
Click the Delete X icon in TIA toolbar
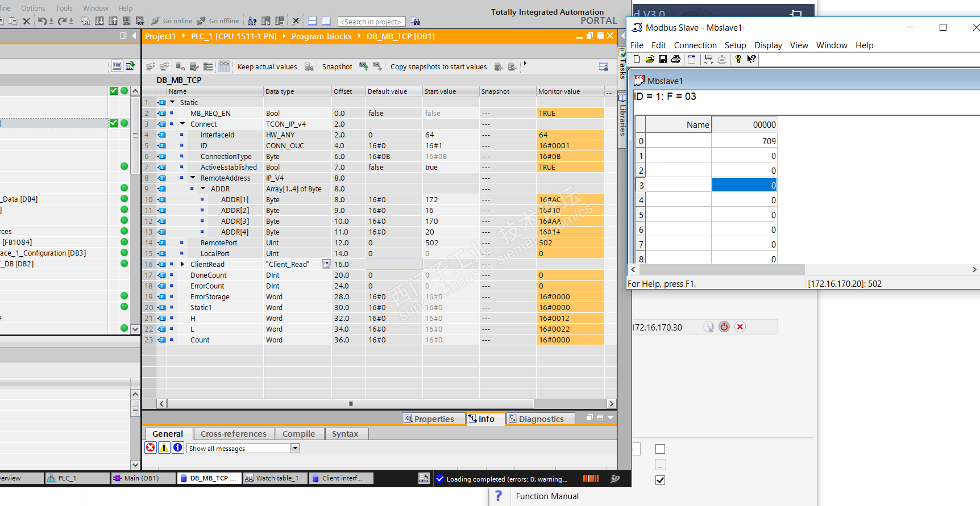[x=26, y=21]
